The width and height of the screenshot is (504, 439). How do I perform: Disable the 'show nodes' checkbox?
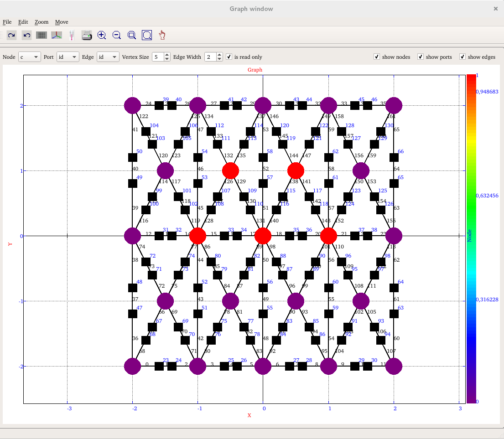point(377,57)
